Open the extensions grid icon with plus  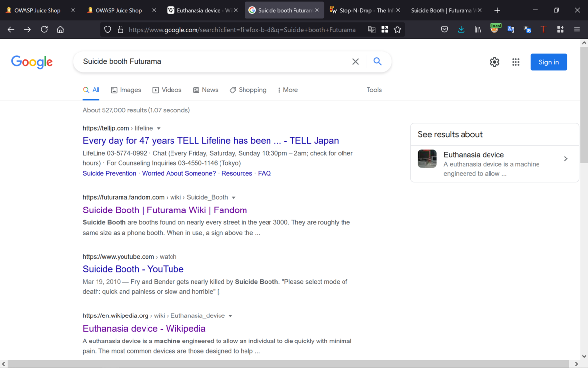pyautogui.click(x=560, y=30)
